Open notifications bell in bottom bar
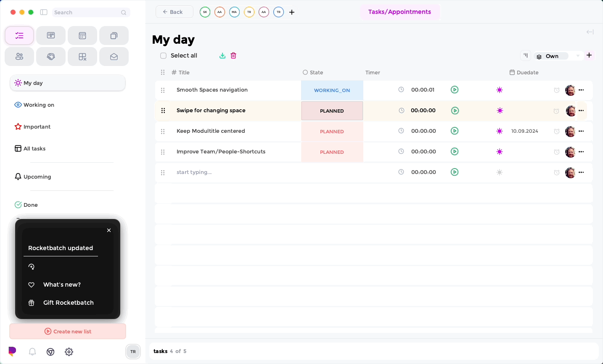 [x=32, y=352]
